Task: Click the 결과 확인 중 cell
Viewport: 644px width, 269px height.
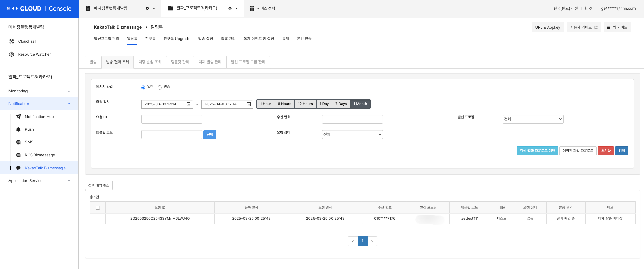Action: [x=566, y=218]
